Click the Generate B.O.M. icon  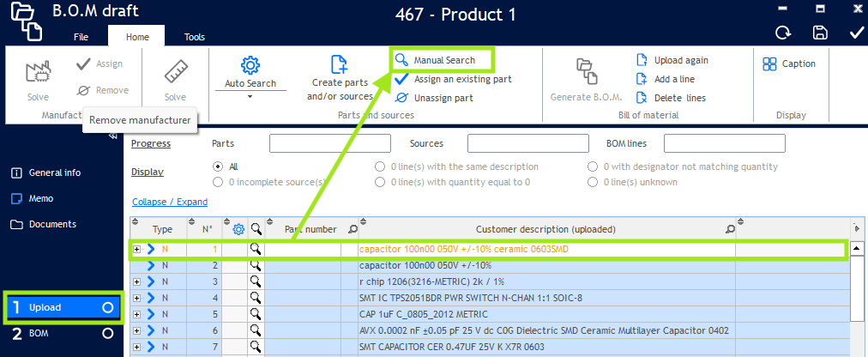(585, 70)
